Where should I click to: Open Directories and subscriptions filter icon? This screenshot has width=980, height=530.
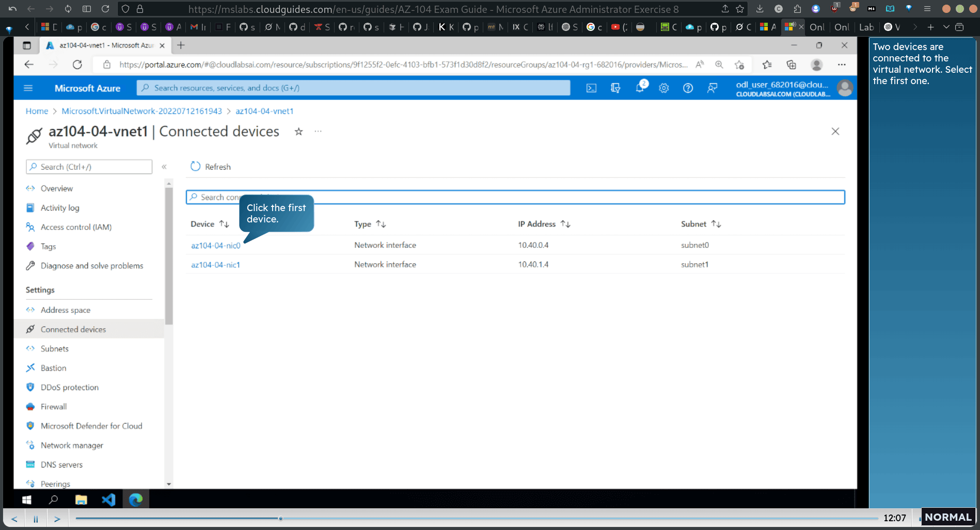(x=615, y=88)
